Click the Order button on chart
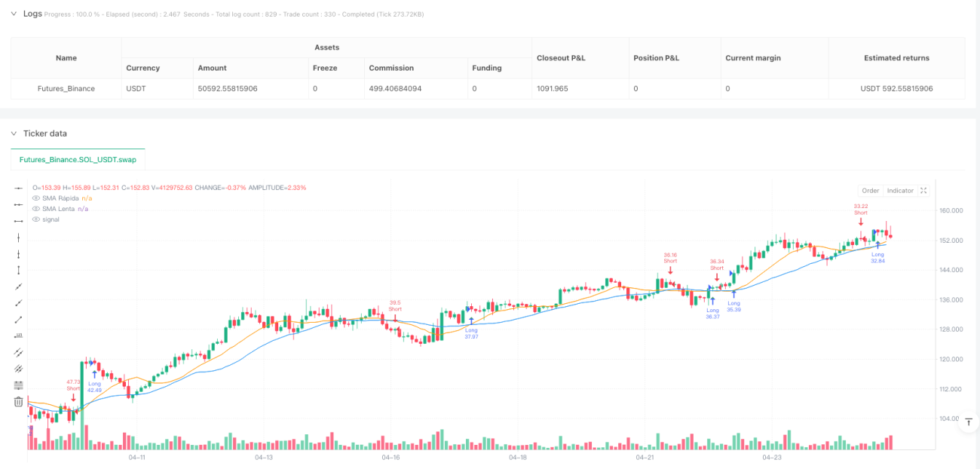Image resolution: width=980 pixels, height=469 pixels. point(870,191)
